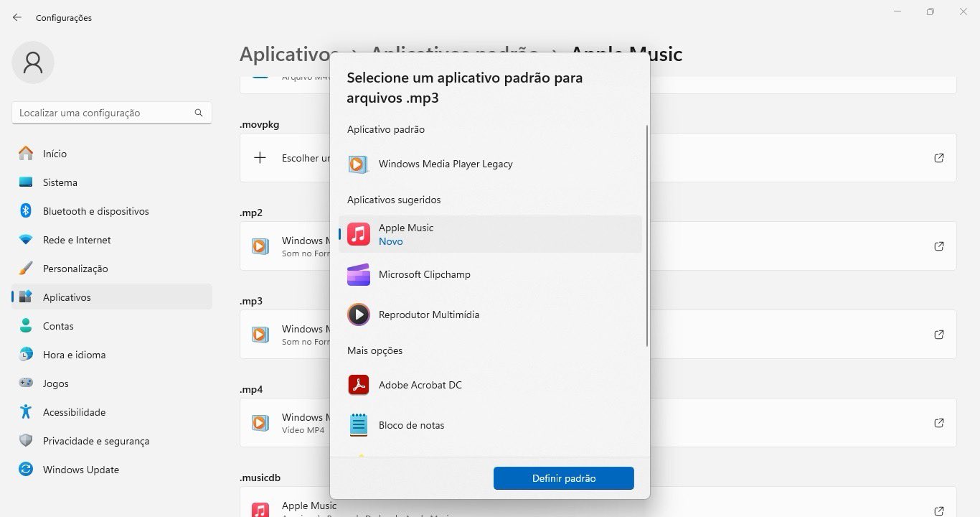Open external link icon for .mp4 row
The height and width of the screenshot is (517, 980).
939,423
